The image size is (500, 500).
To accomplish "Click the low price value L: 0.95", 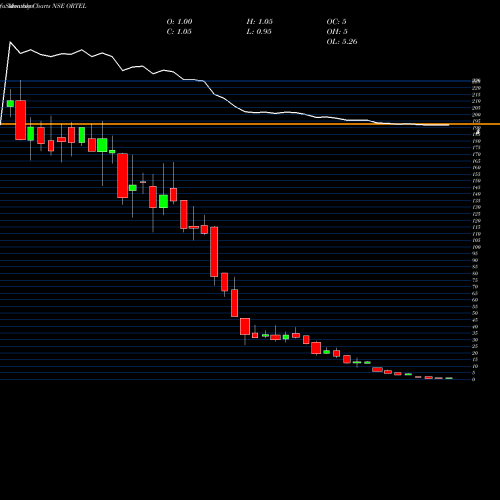I will 259,32.
